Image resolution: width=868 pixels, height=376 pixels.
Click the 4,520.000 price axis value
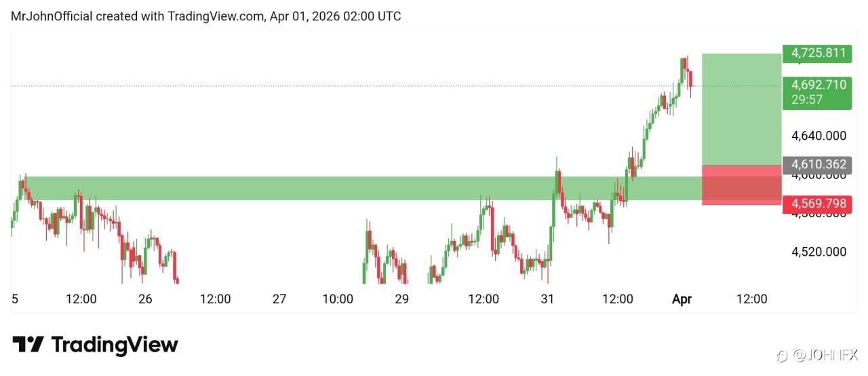tap(819, 252)
